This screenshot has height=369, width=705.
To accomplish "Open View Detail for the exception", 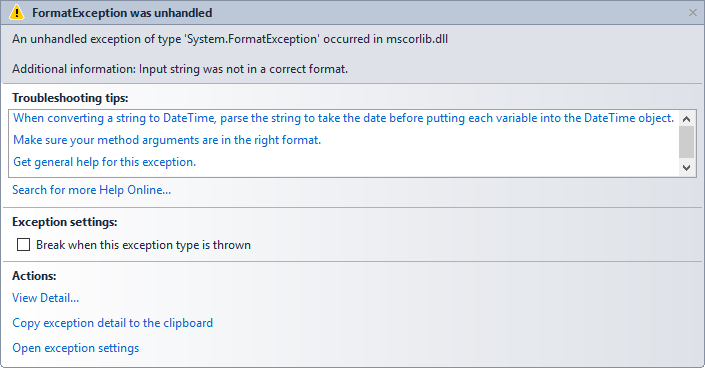I will tap(45, 298).
